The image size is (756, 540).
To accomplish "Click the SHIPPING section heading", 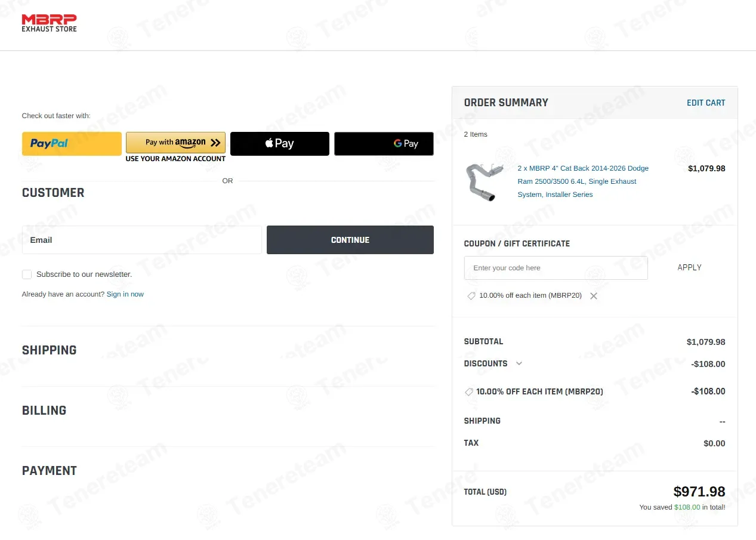I will [50, 350].
